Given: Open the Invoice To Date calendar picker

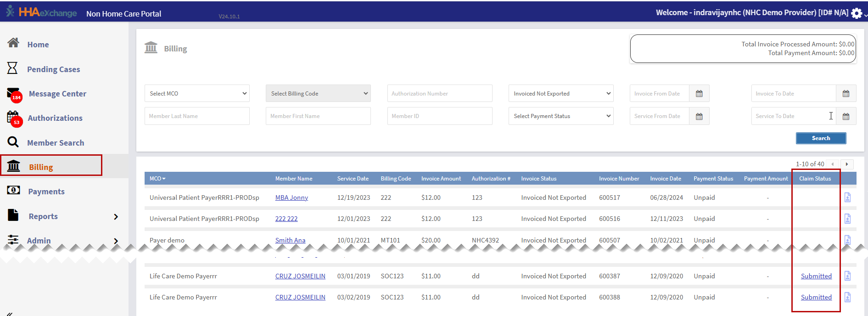Looking at the screenshot, I should 846,94.
